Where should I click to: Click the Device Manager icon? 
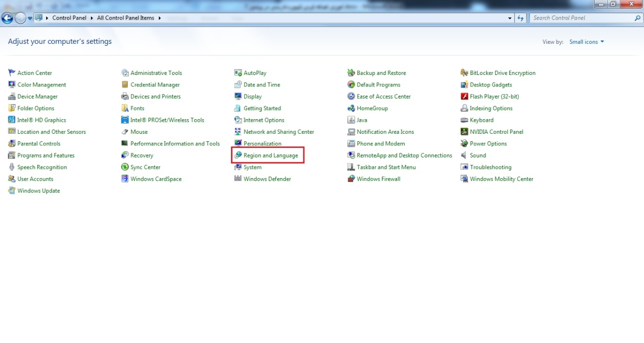(12, 97)
